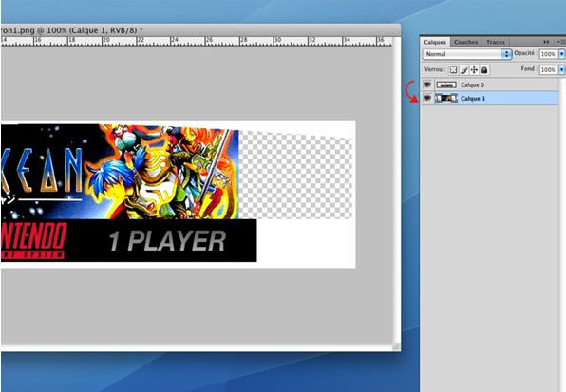Screen dimensions: 566x392
Task: Click the Opacité label
Action: (524, 53)
